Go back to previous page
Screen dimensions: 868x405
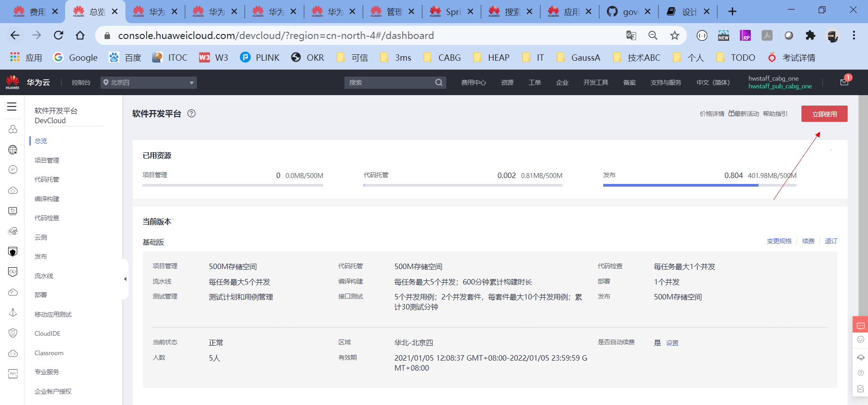point(15,35)
